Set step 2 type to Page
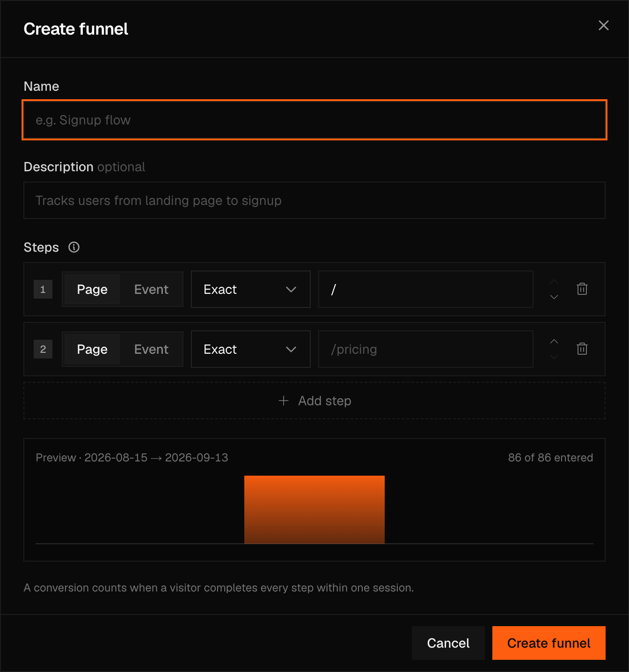This screenshot has height=672, width=629. click(92, 349)
